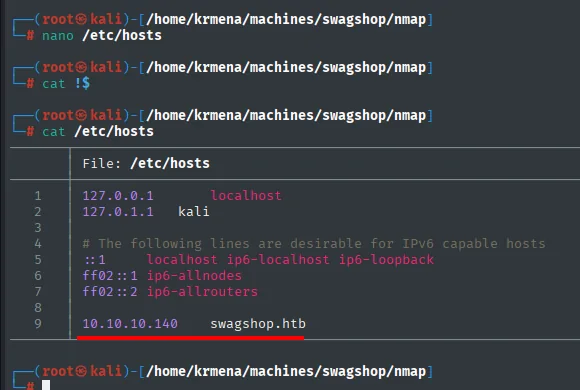Click '/etc/hosts' after the cat command

[114, 131]
